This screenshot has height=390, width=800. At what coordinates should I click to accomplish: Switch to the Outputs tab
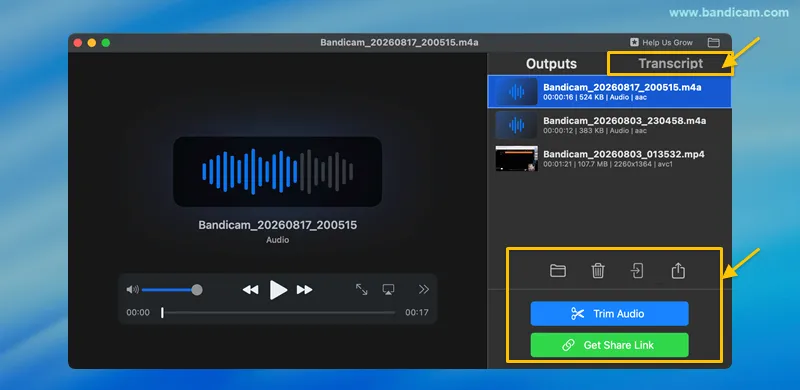click(551, 64)
